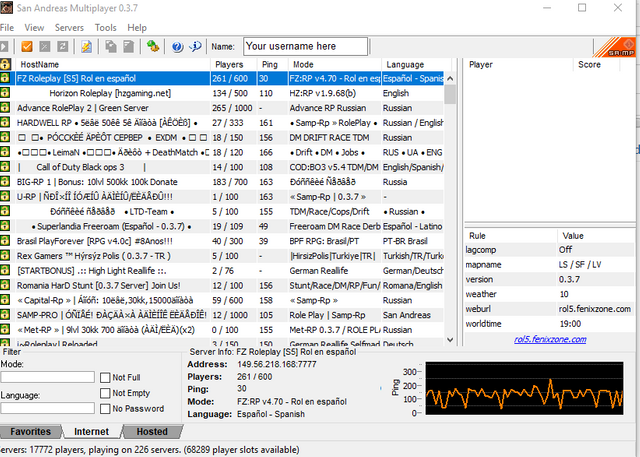
Task: Click the Copy Server Info toolbar icon
Action: tap(111, 47)
